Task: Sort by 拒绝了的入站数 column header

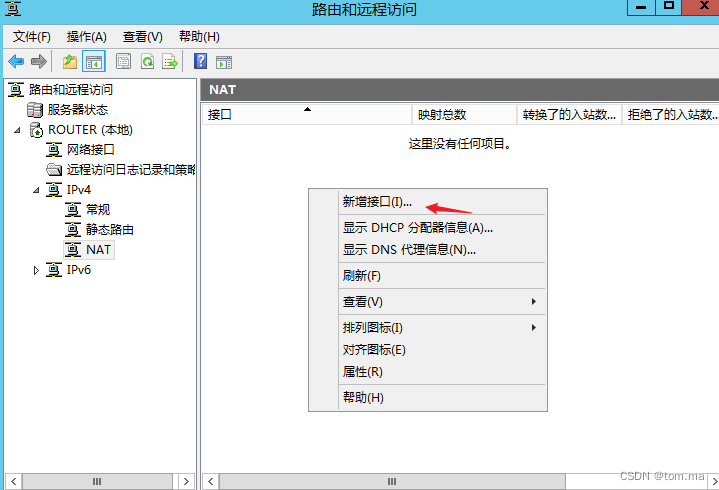Action: tap(670, 115)
